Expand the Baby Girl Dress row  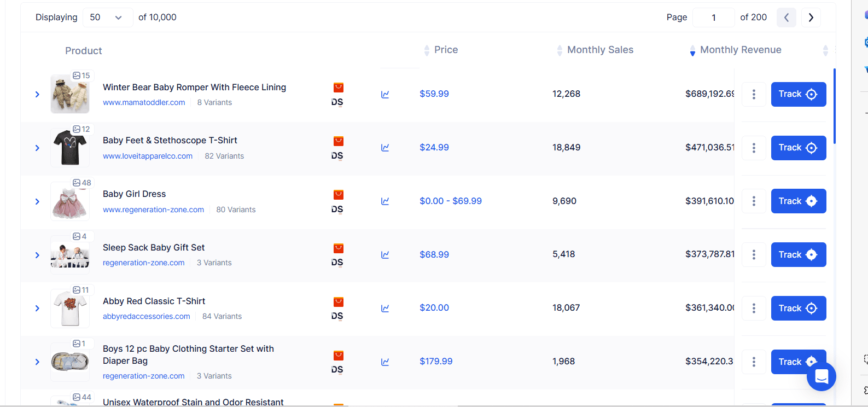tap(37, 201)
